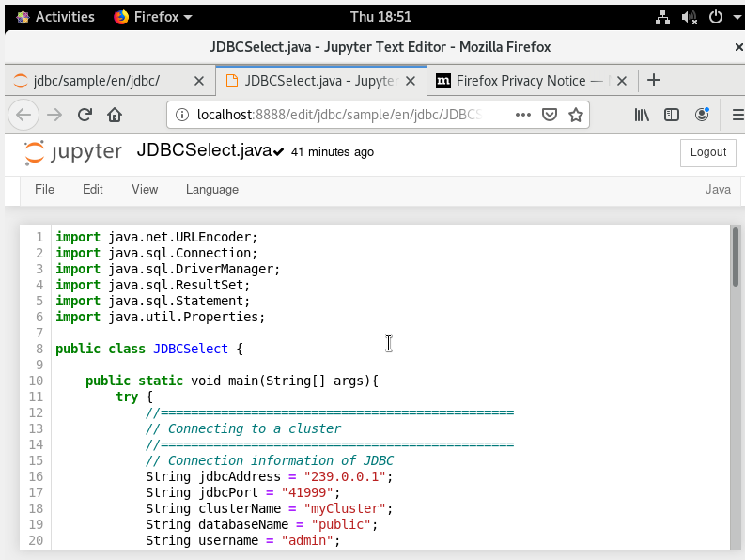This screenshot has width=745, height=560.
Task: Open the Language menu
Action: (212, 189)
